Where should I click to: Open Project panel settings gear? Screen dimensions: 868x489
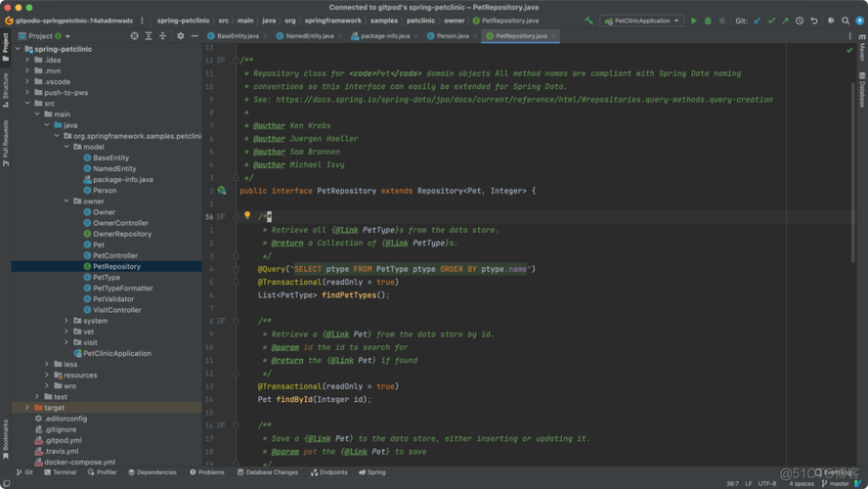coord(181,36)
